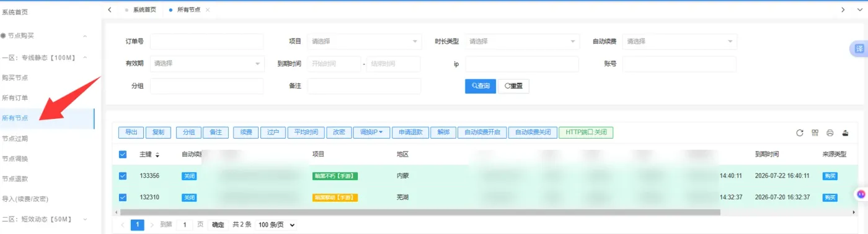Image resolution: width=868 pixels, height=234 pixels.
Task: Click the 确定 pagination confirm button
Action: (x=218, y=225)
